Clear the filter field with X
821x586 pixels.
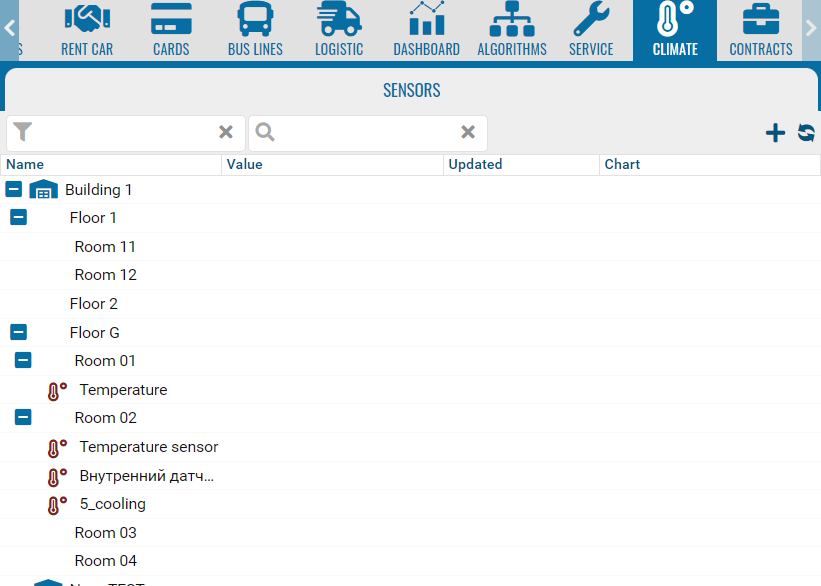tap(226, 133)
